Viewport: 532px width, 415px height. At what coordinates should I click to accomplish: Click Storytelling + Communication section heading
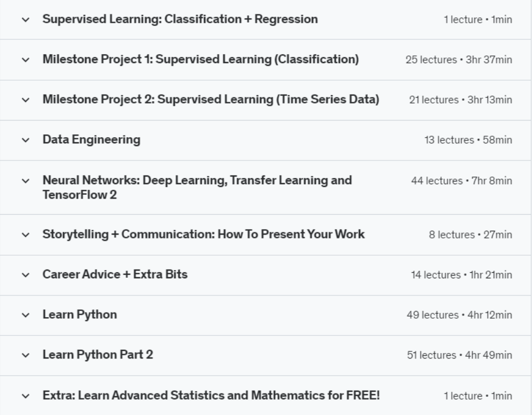point(203,235)
